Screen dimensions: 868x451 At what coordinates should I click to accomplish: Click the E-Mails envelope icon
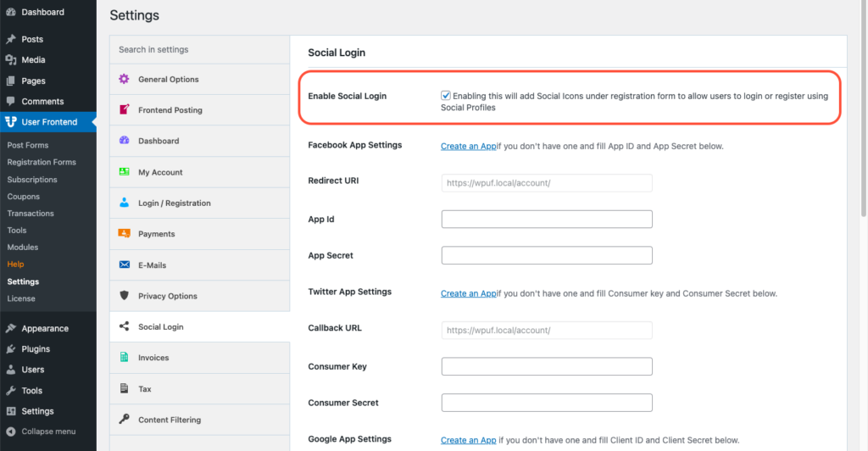pos(124,265)
